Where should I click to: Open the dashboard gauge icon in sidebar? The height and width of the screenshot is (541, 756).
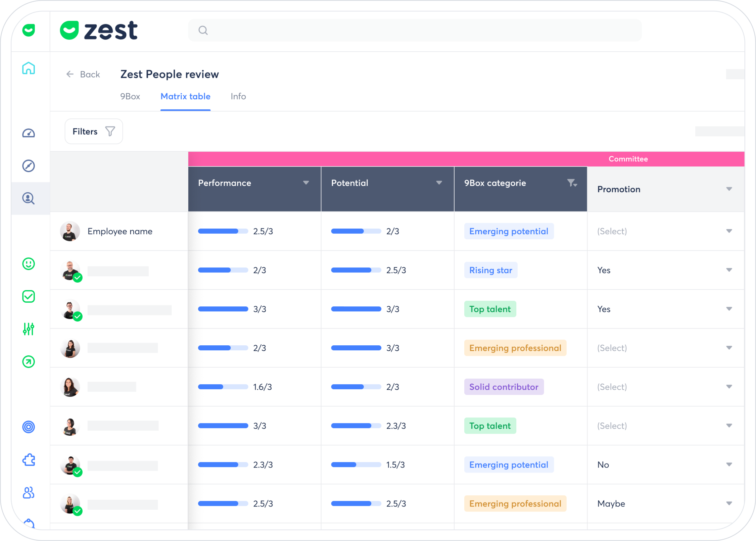(29, 133)
